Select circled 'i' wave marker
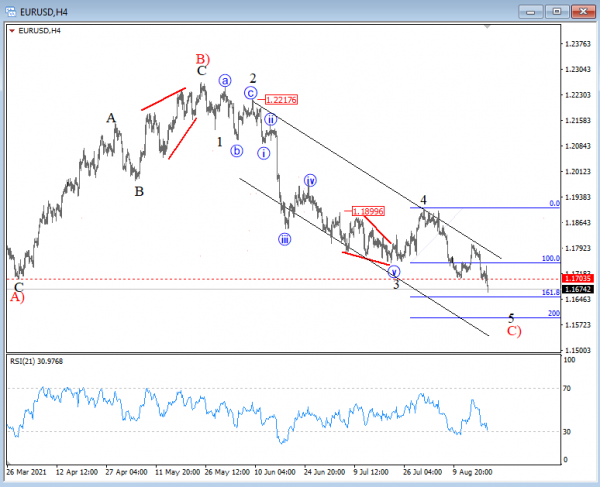The width and height of the screenshot is (600, 487). click(263, 153)
